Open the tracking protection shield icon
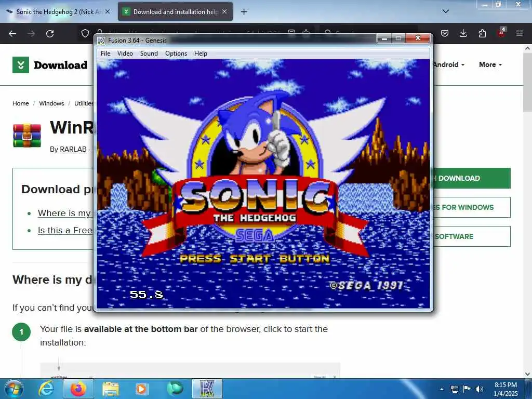The height and width of the screenshot is (399, 532). [x=85, y=33]
